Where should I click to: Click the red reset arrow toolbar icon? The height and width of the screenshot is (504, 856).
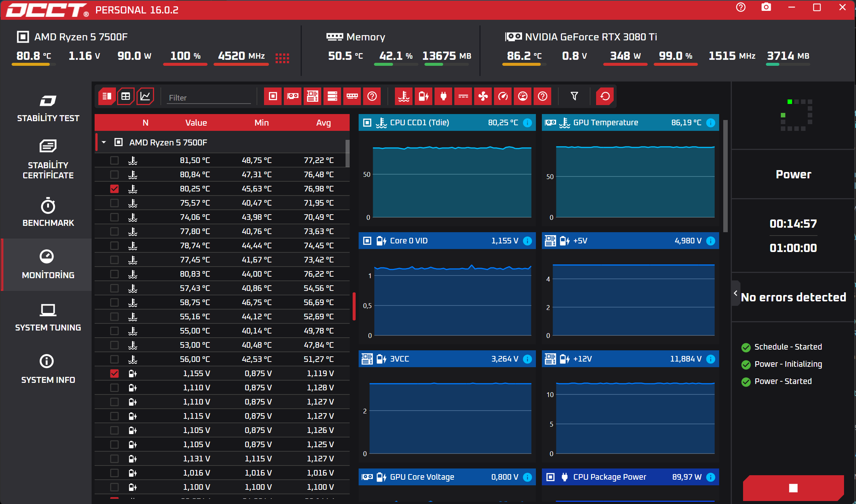pyautogui.click(x=605, y=96)
